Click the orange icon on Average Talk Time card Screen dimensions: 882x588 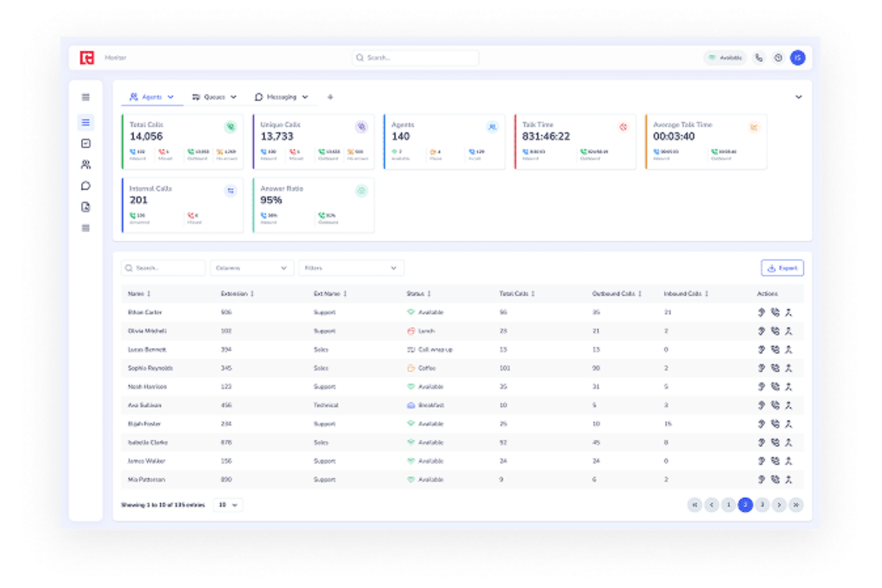click(x=754, y=127)
